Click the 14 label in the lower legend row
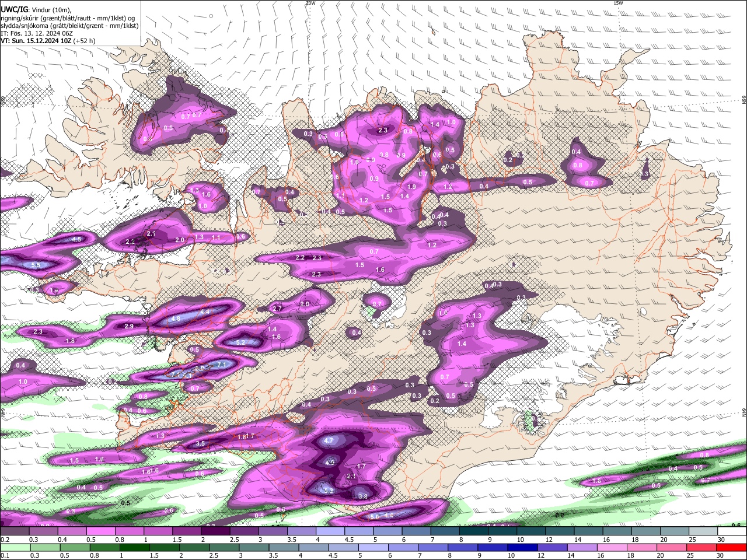The image size is (747, 560). [x=572, y=555]
